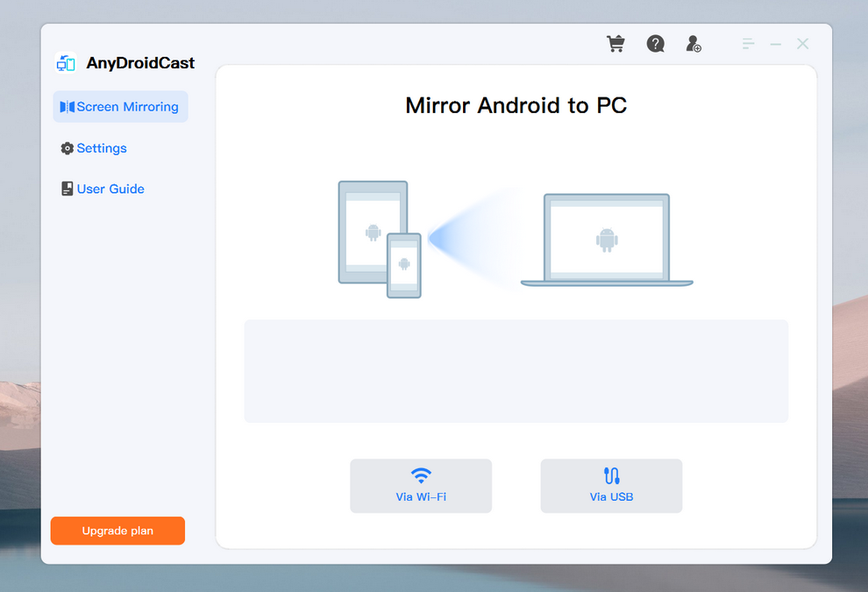This screenshot has height=592, width=868.
Task: Choose the Via Wi-Fi text label
Action: pyautogui.click(x=421, y=497)
